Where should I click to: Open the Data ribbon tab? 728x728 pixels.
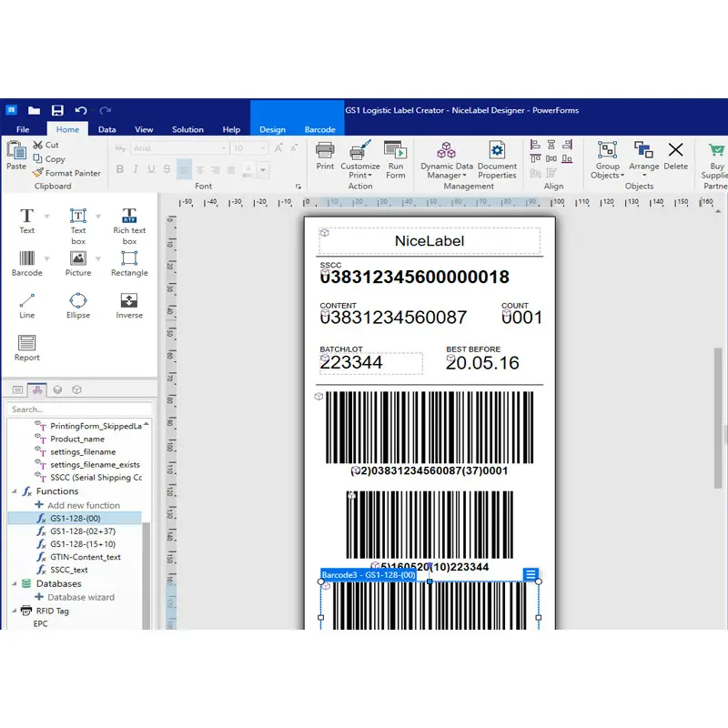107,130
